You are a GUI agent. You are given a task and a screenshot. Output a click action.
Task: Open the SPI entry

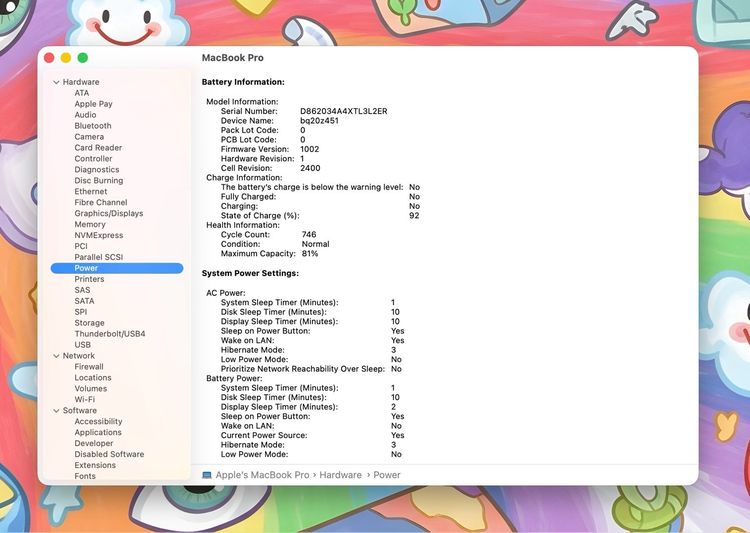pyautogui.click(x=80, y=312)
